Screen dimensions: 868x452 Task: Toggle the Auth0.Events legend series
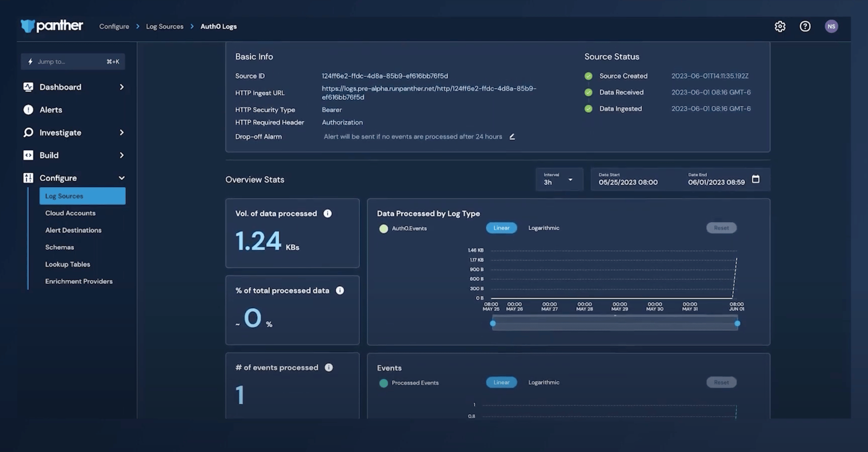click(x=403, y=229)
